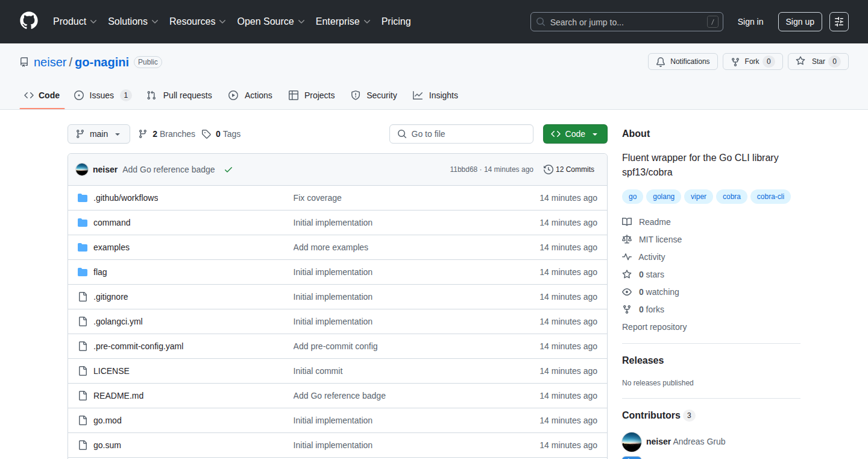Click the Go to file input
Screen dimensions: 868x459
[462, 134]
